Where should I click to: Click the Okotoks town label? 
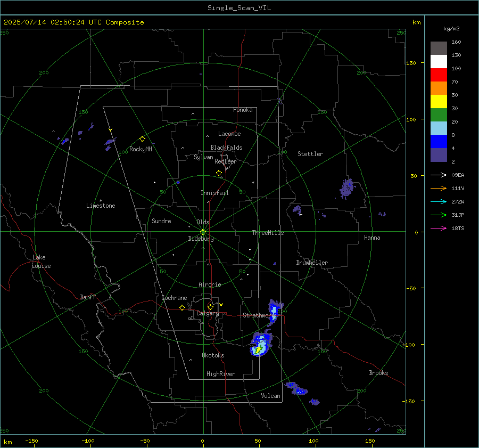213,355
